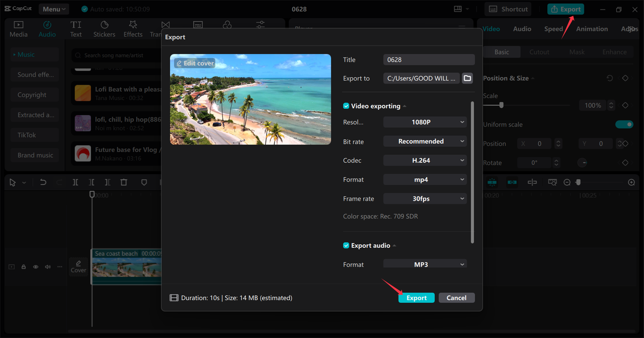Click the Shortcut button in title bar
The image size is (644, 338).
(x=509, y=9)
